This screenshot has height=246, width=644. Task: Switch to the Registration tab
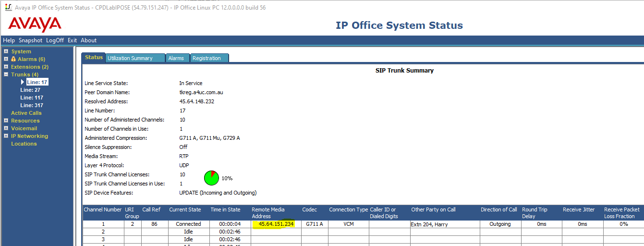click(x=209, y=58)
